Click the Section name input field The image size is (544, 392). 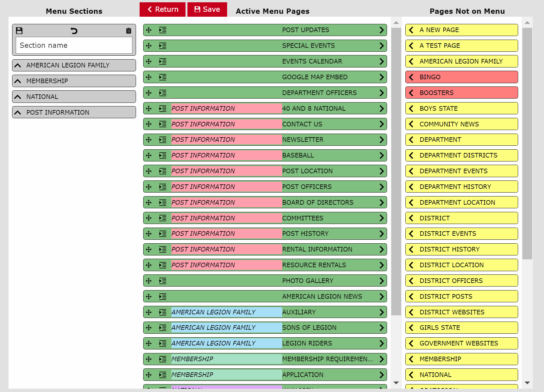pos(74,45)
